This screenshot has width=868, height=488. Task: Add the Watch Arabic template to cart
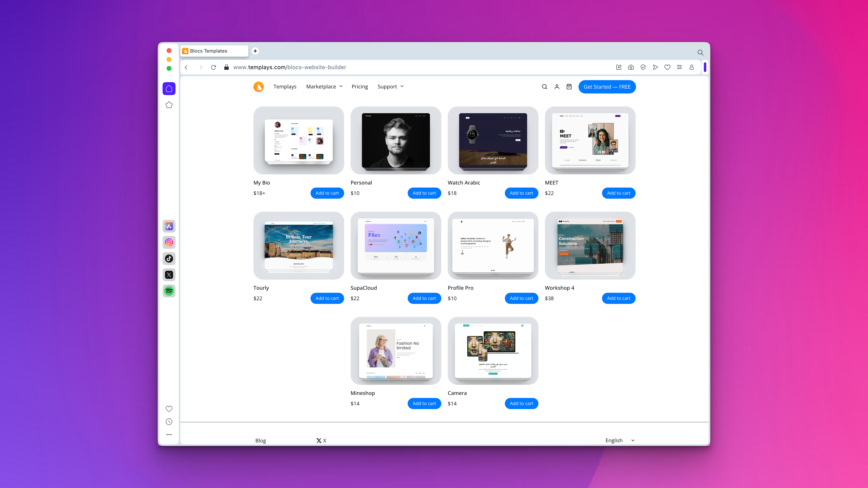[521, 193]
